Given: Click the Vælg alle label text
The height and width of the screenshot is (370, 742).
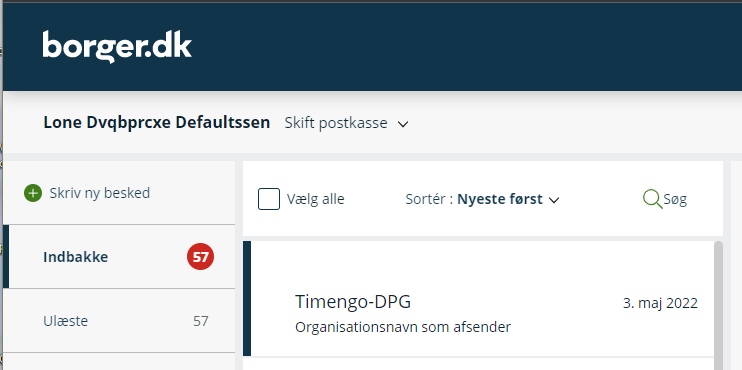Looking at the screenshot, I should click(316, 200).
